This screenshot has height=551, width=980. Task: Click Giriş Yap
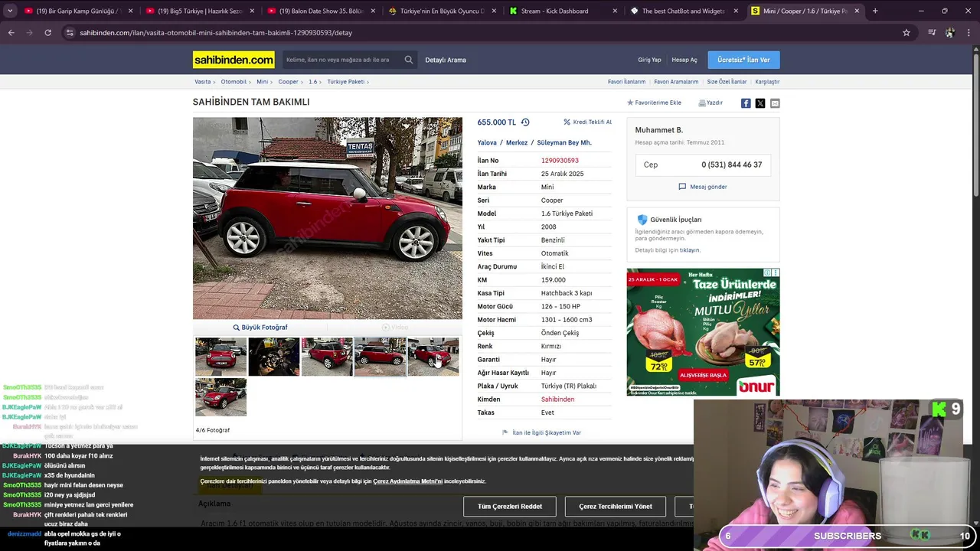pos(649,60)
